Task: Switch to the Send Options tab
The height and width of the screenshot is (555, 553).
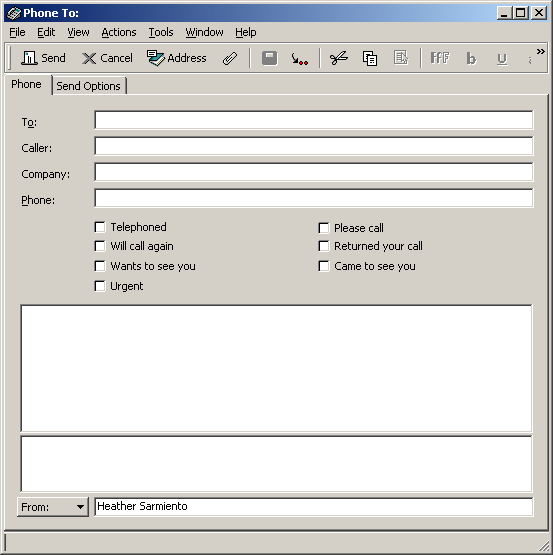Action: (89, 86)
